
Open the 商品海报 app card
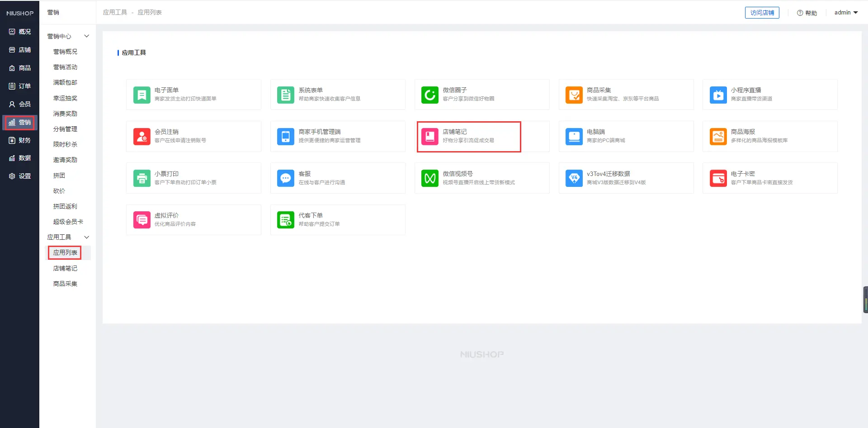point(769,136)
